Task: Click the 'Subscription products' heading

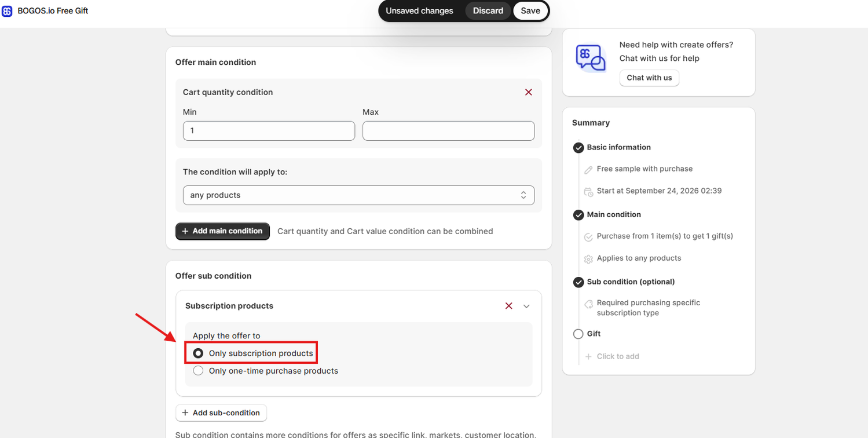Action: click(229, 306)
